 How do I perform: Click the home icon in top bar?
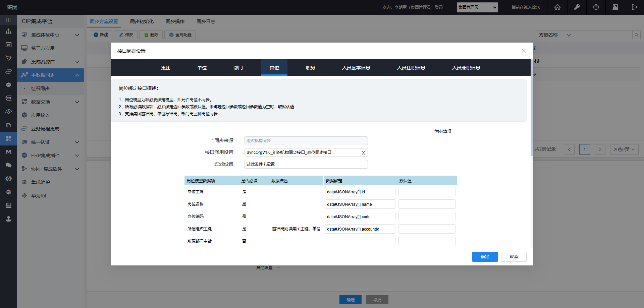tap(557, 7)
